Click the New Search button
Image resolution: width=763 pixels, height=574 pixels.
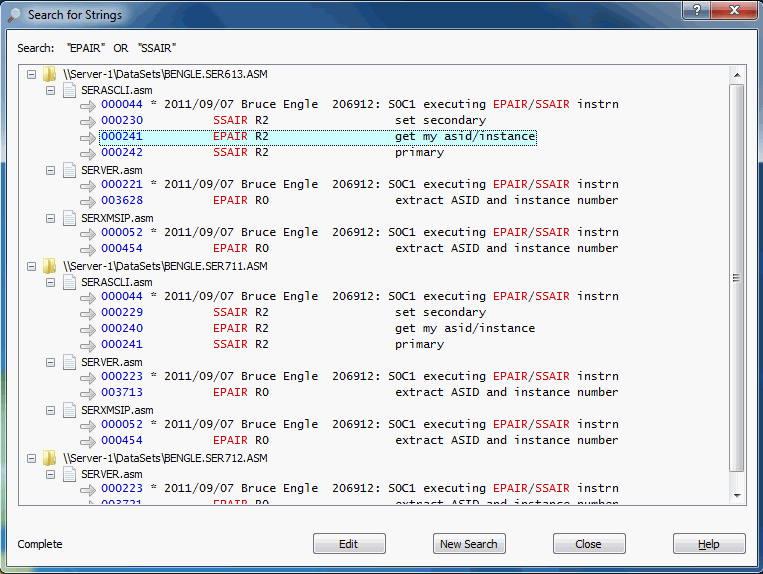click(x=469, y=543)
